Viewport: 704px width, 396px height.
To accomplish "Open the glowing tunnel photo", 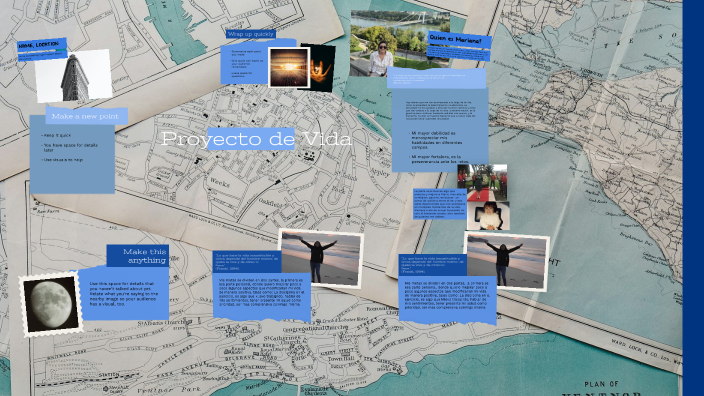I will pyautogui.click(x=289, y=67).
